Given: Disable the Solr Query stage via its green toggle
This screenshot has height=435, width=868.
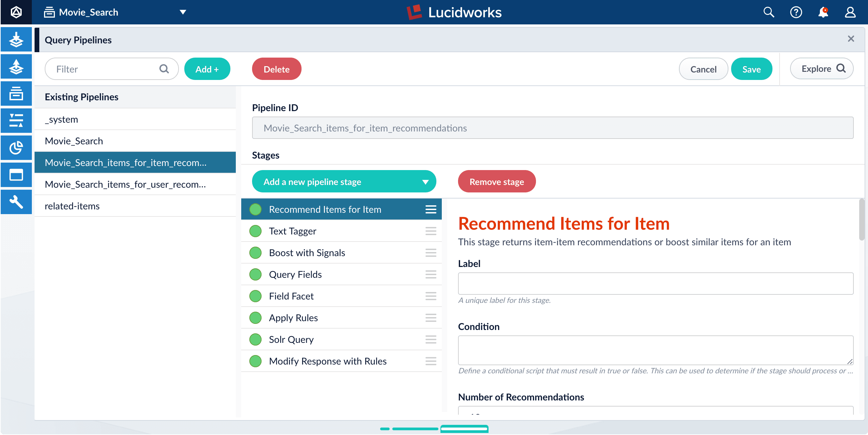Looking at the screenshot, I should tap(255, 339).
